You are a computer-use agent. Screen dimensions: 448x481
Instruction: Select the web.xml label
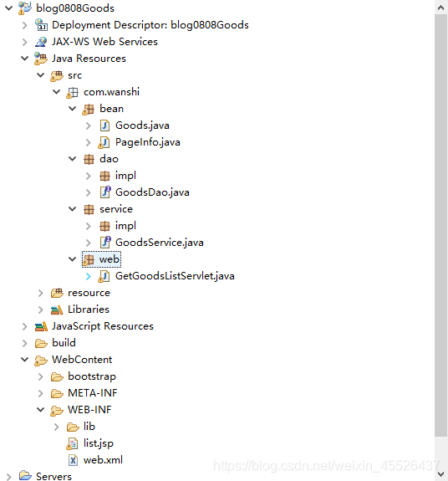(x=103, y=460)
